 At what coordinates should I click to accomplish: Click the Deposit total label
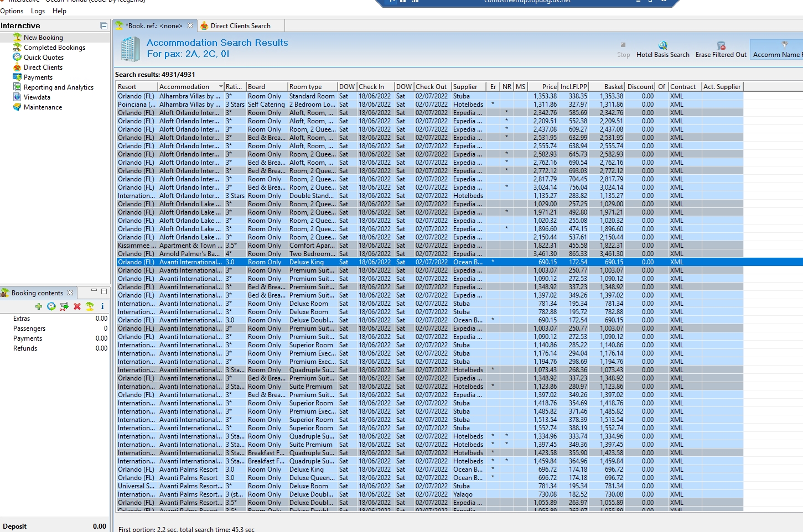[15, 526]
